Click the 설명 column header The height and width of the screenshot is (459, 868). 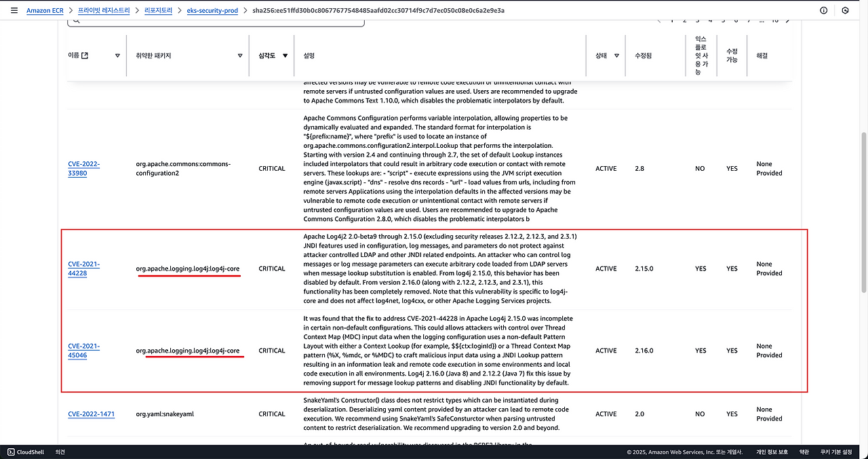pos(309,56)
